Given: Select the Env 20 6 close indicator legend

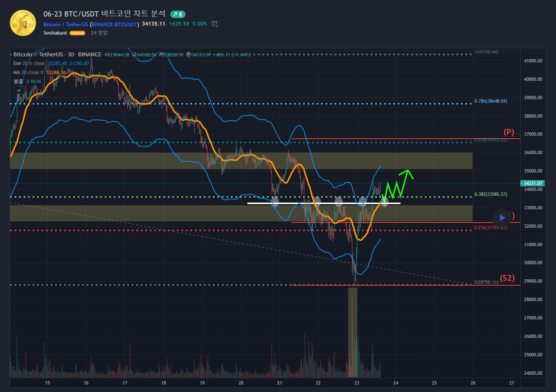Looking at the screenshot, I should 29,64.
